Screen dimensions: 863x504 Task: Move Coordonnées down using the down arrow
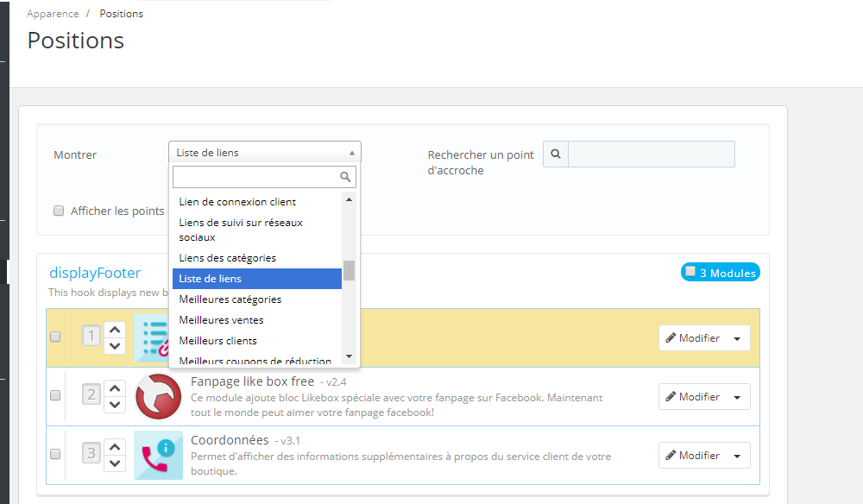[x=115, y=463]
